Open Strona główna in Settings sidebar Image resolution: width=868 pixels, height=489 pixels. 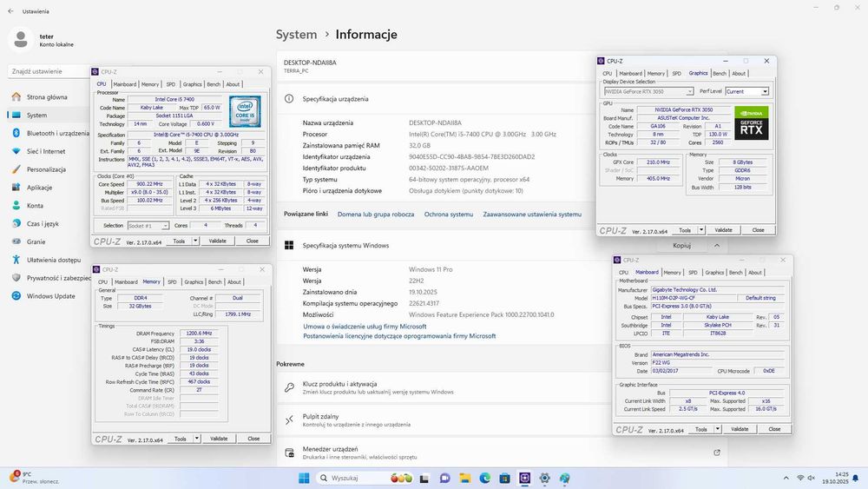pyautogui.click(x=48, y=97)
